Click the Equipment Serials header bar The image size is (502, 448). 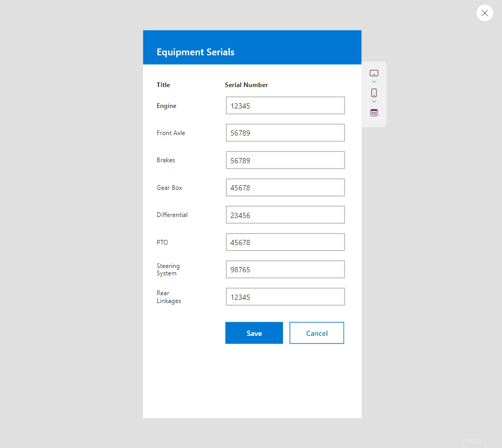252,47
